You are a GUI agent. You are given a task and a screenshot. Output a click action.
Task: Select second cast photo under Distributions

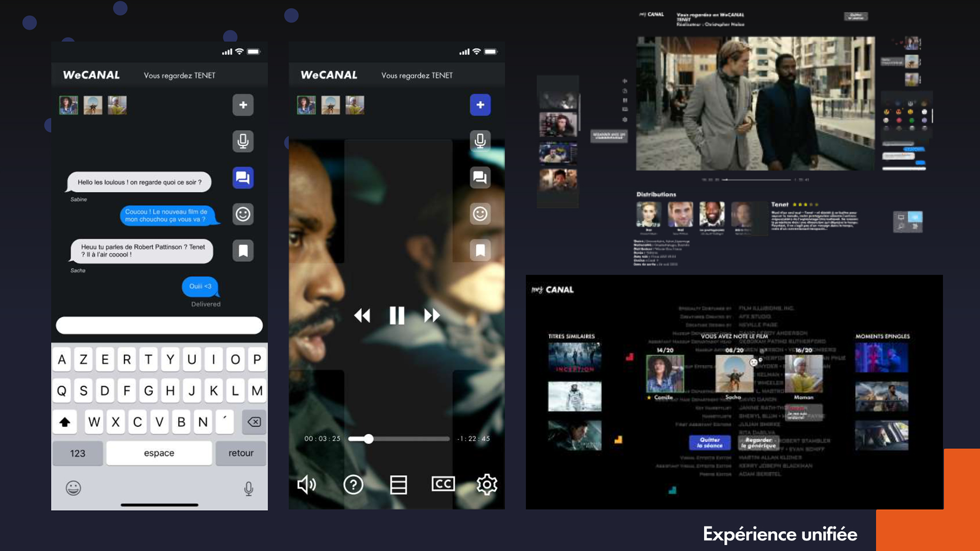coord(680,214)
